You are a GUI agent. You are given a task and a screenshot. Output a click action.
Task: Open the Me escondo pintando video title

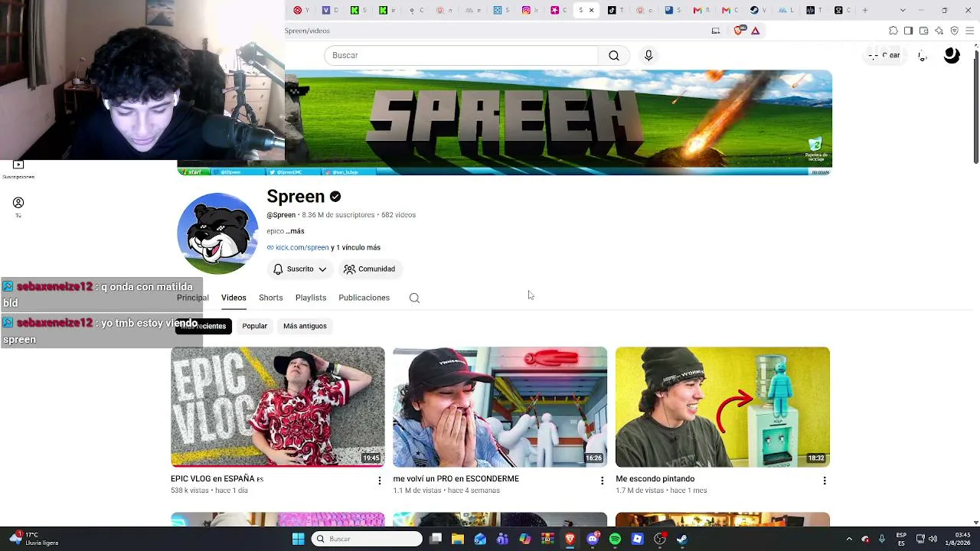click(655, 479)
